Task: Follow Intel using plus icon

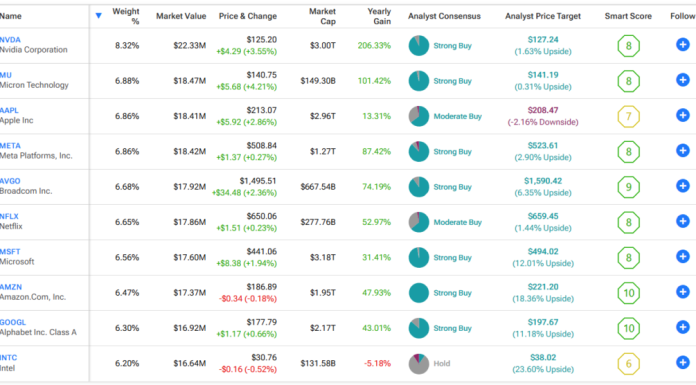Action: coord(683,362)
